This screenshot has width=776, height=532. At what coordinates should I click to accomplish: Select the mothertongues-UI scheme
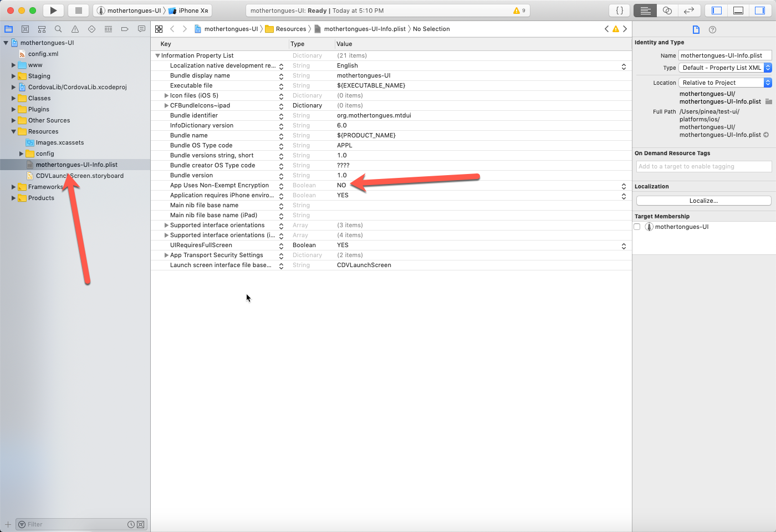click(129, 11)
